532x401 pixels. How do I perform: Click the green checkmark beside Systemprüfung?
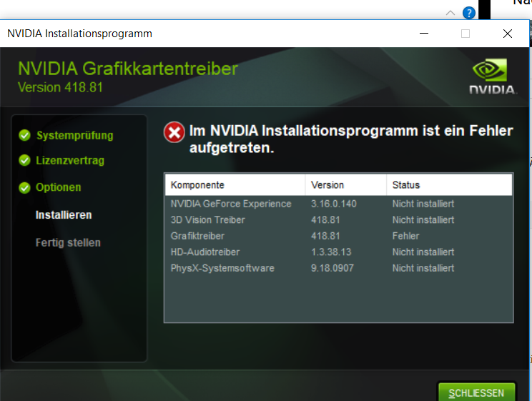click(x=24, y=135)
